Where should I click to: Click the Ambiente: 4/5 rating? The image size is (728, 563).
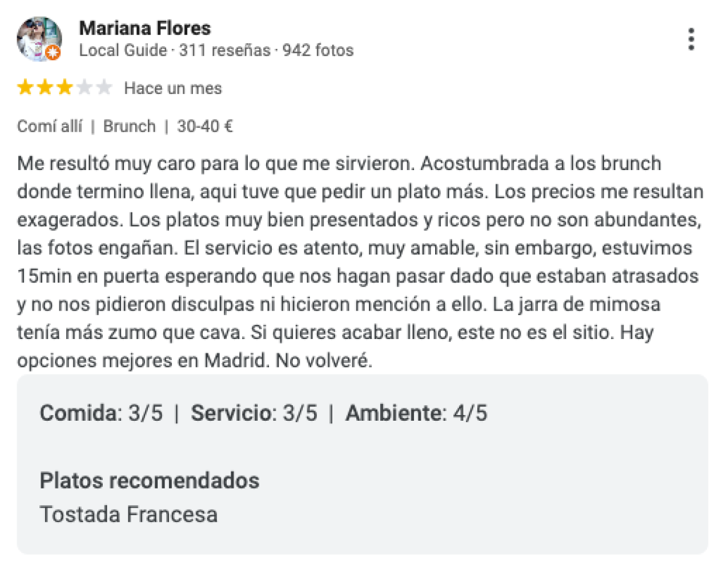coord(416,413)
